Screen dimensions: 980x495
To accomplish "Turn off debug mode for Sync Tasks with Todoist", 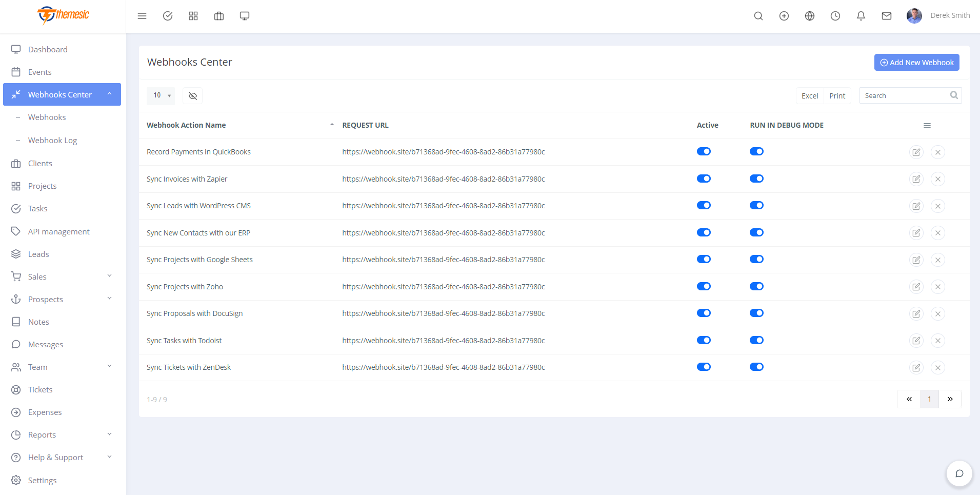I will click(x=757, y=340).
